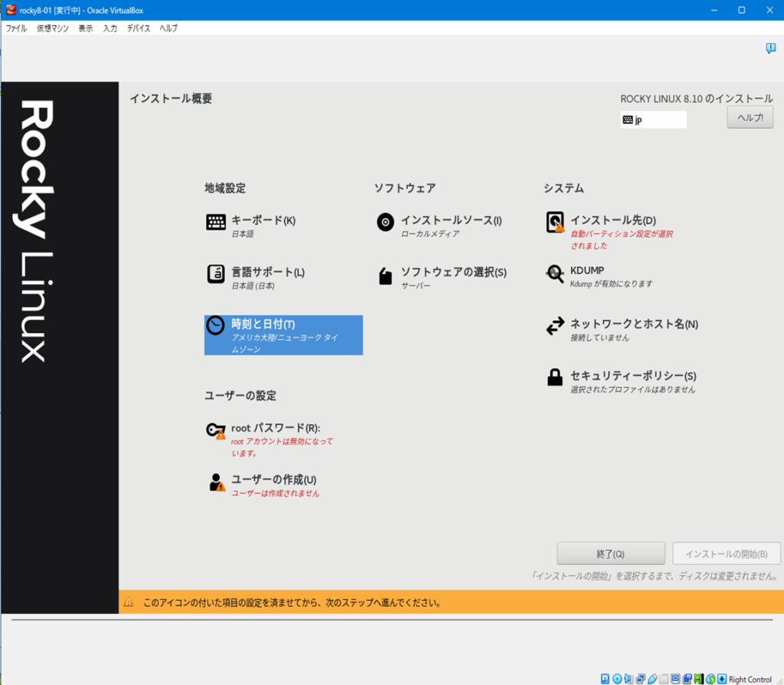Click the root password key icon
784x685 pixels.
coord(216,430)
